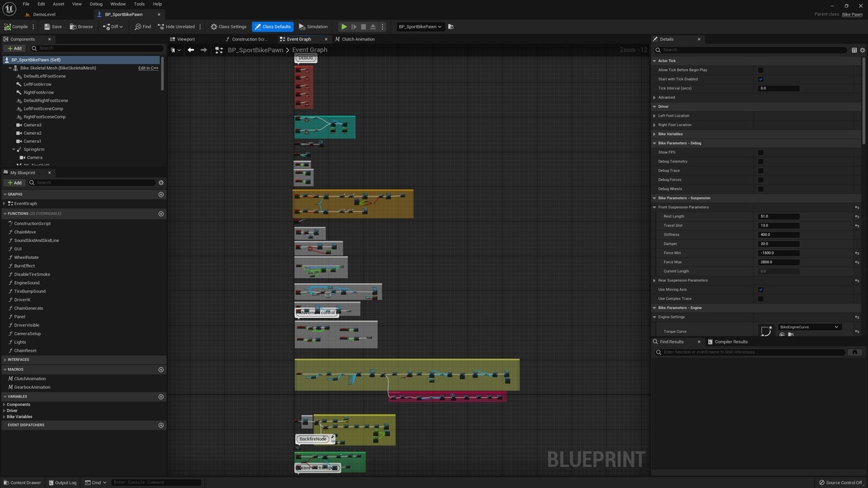Toggle Details property matrix view icon
This screenshot has width=868, height=488.
(854, 49)
